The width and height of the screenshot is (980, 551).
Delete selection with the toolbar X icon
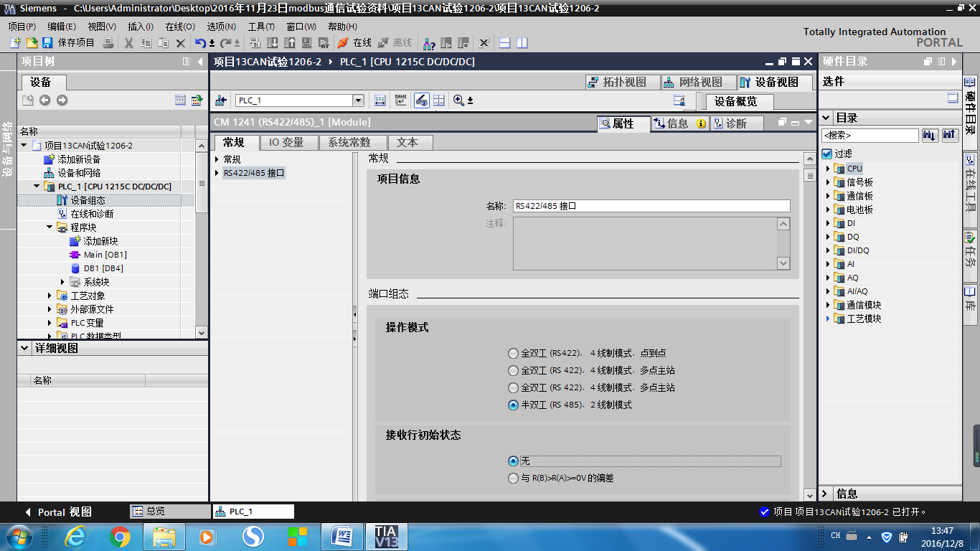coord(181,43)
